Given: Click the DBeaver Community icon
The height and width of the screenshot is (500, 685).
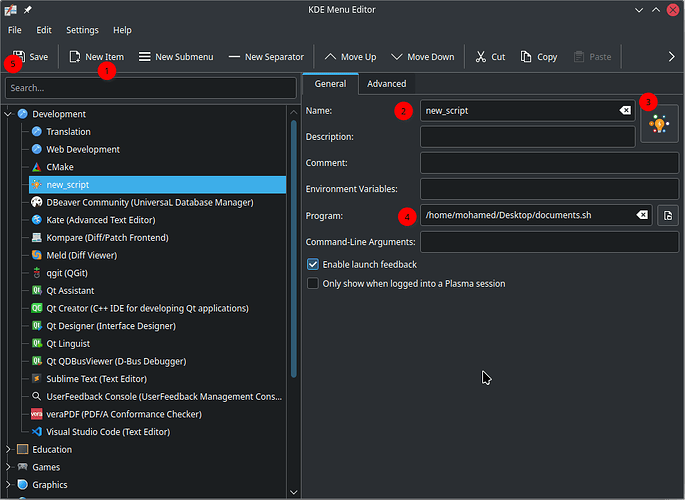Looking at the screenshot, I should pyautogui.click(x=37, y=202).
